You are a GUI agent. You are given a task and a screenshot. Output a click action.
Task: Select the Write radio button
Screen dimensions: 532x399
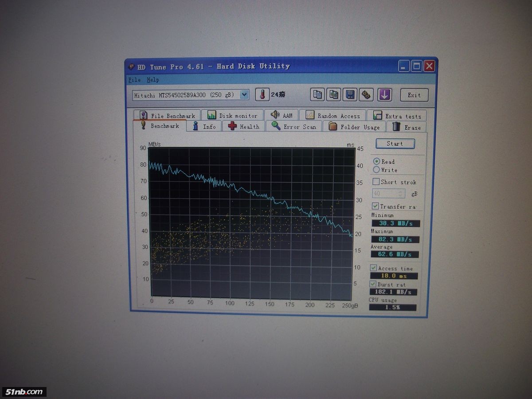376,170
